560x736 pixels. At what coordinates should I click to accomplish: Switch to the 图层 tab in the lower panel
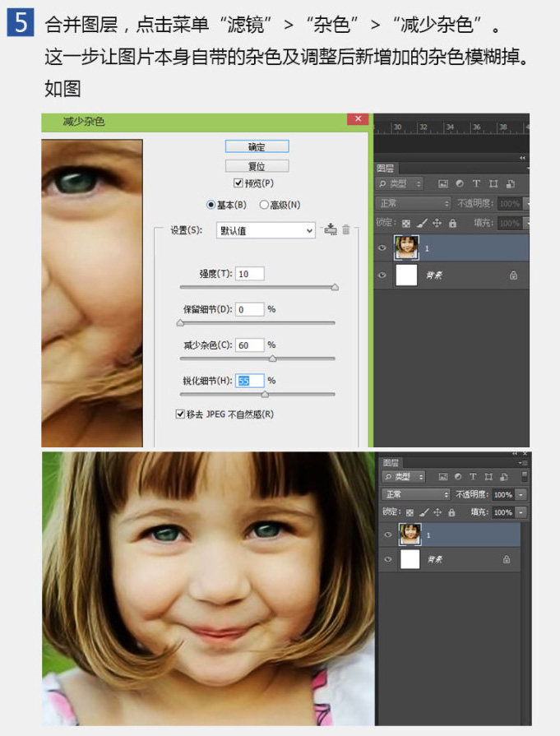[391, 463]
